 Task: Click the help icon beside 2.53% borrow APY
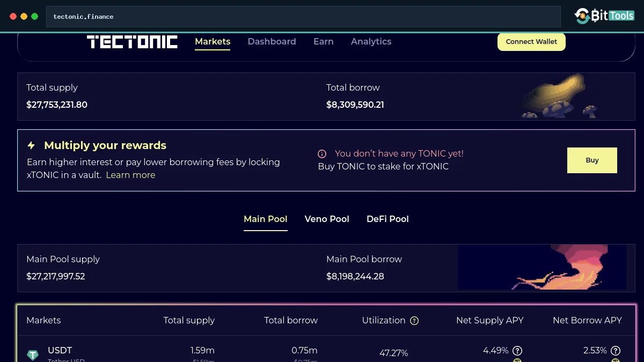tap(616, 351)
